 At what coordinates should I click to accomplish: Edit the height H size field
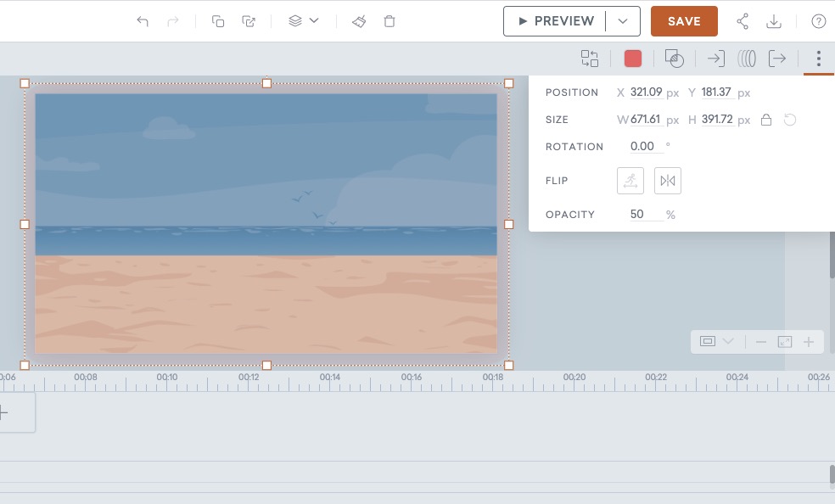[x=717, y=120]
